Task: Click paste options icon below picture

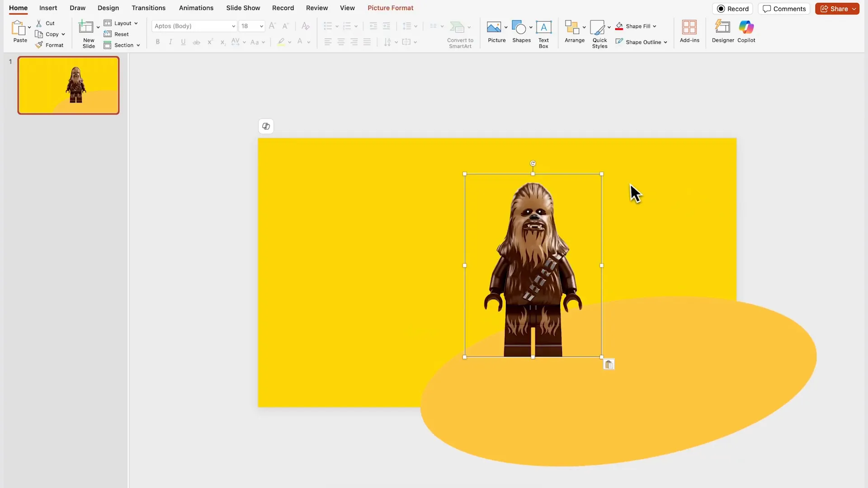Action: [609, 365]
